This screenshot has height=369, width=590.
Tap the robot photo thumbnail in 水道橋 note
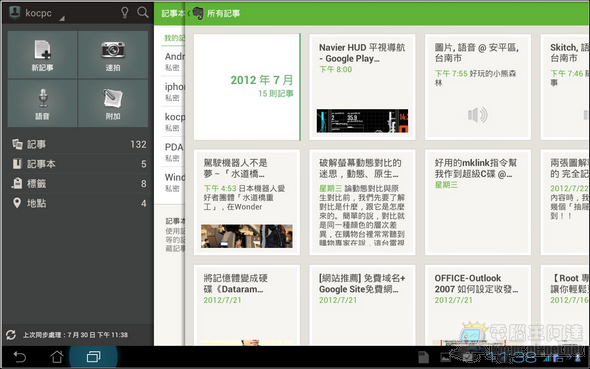coord(247,236)
